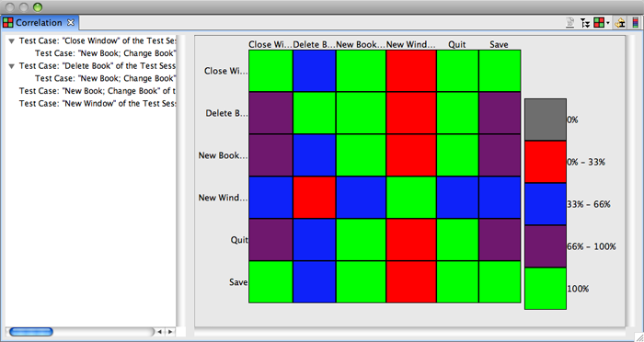Image resolution: width=644 pixels, height=342 pixels.
Task: Click the green cell: New Window row, New Window column
Action: (x=411, y=198)
